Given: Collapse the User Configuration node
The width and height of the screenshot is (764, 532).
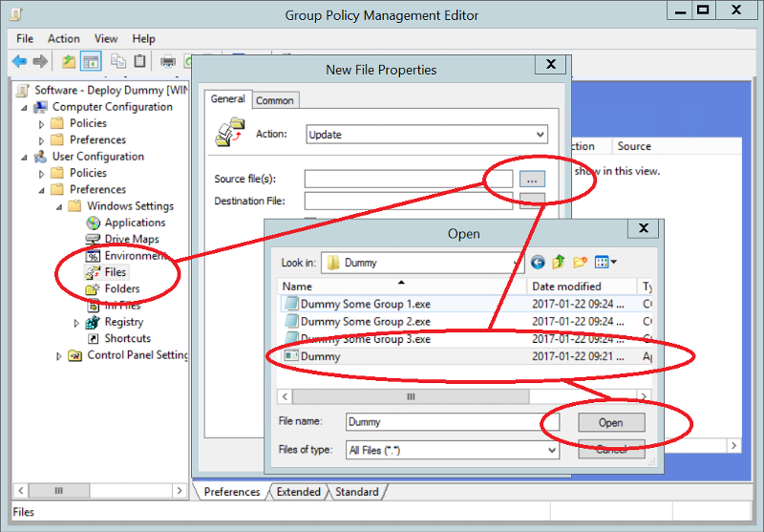Looking at the screenshot, I should [24, 158].
